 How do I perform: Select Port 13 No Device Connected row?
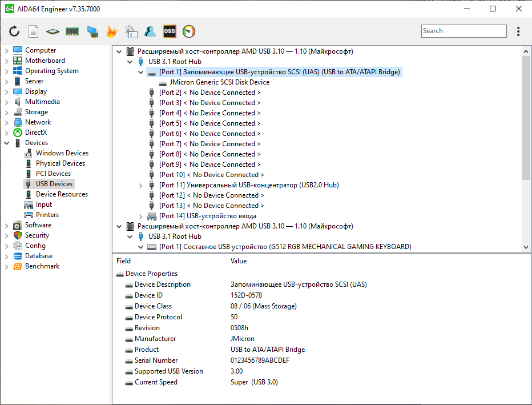coord(211,206)
